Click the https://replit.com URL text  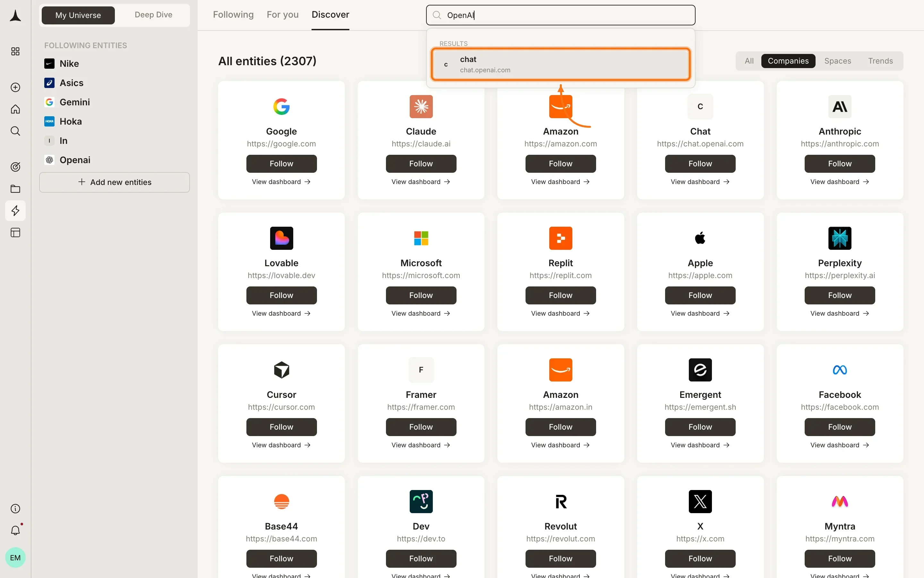click(560, 275)
